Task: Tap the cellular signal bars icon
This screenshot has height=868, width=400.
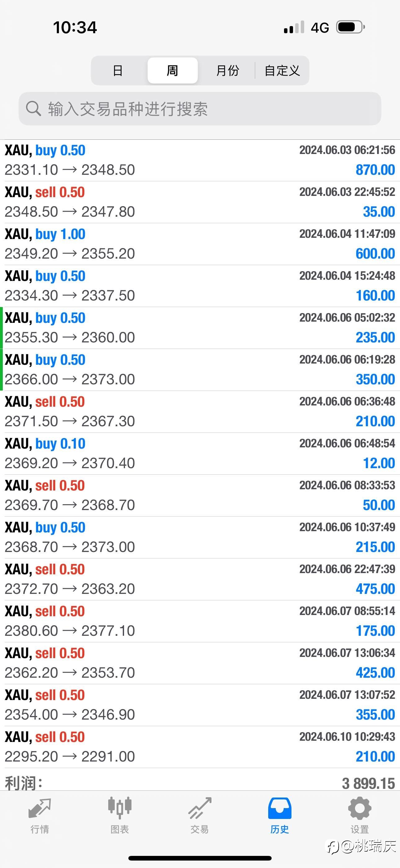Action: 294,27
